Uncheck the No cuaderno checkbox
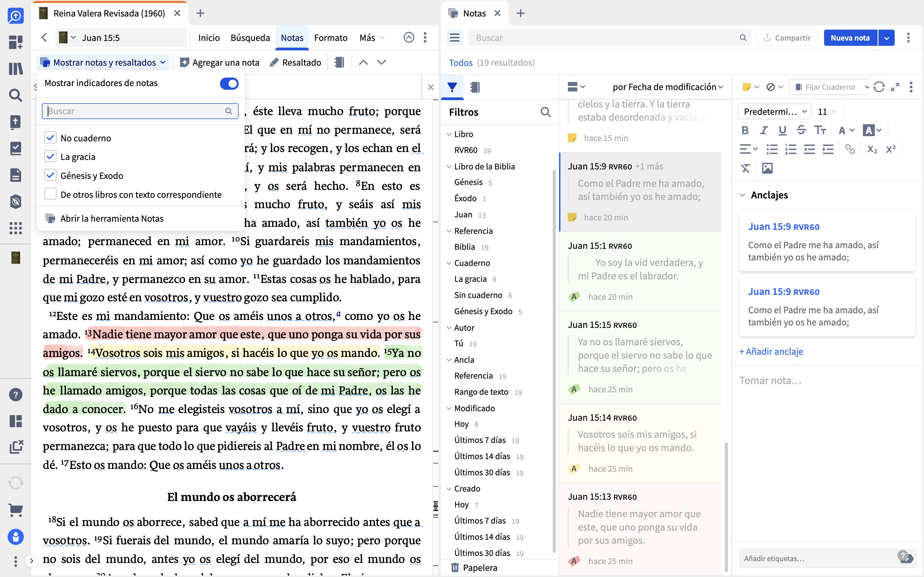Screen dimensions: 924x577 coord(50,137)
